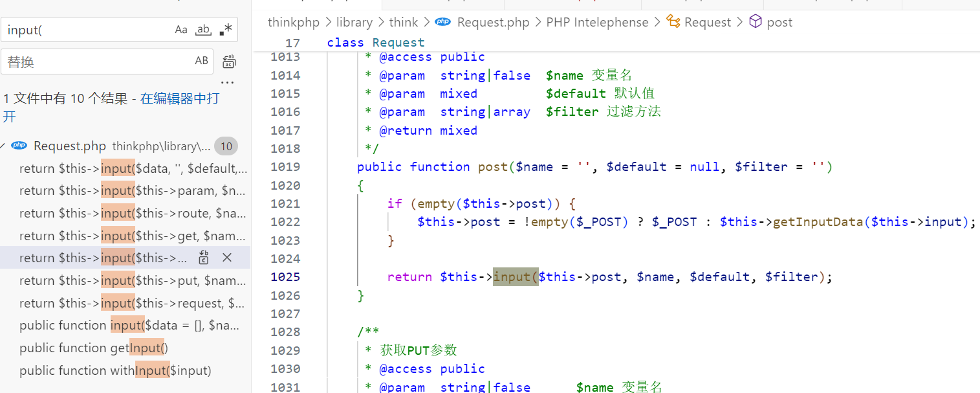Click the search field containing input(

click(87, 30)
